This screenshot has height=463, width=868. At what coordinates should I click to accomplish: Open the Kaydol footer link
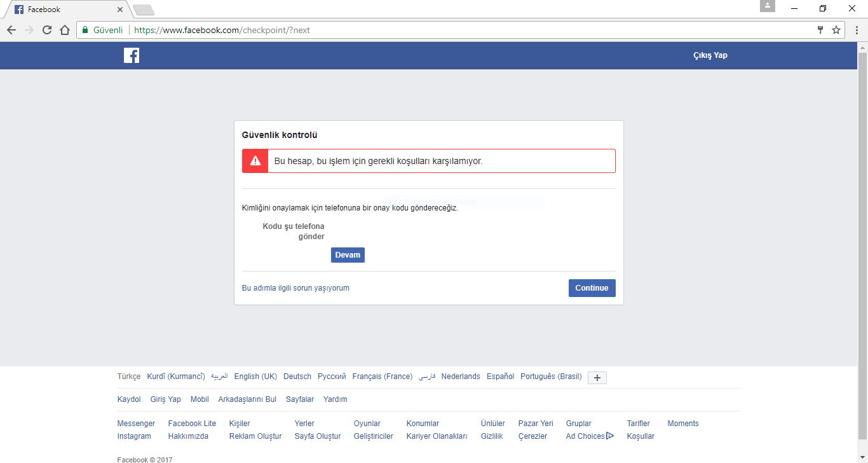point(129,399)
